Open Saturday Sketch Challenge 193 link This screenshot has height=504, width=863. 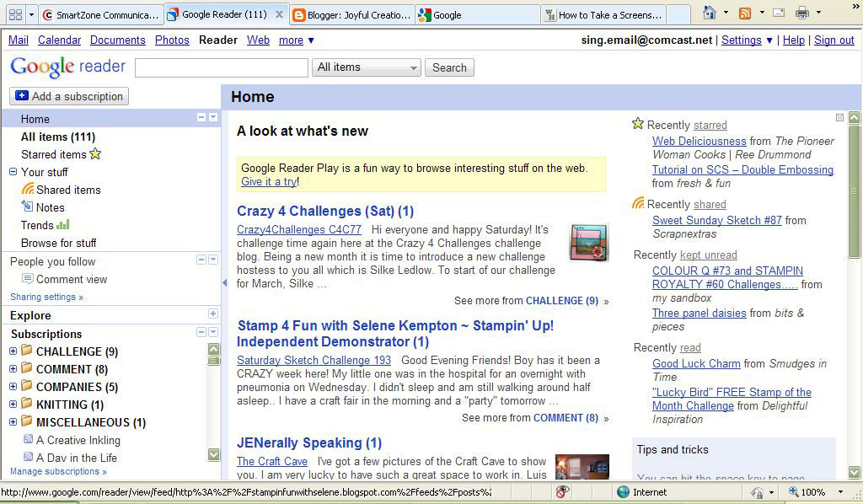tap(314, 360)
